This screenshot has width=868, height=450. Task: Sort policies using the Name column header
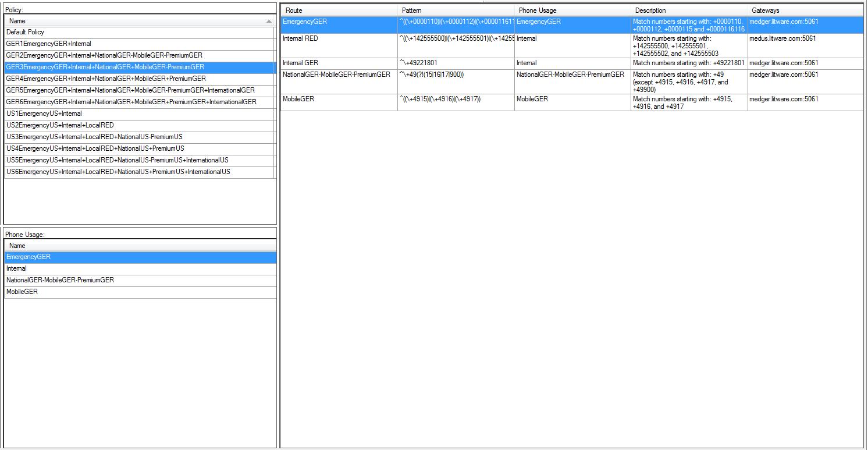[138, 21]
